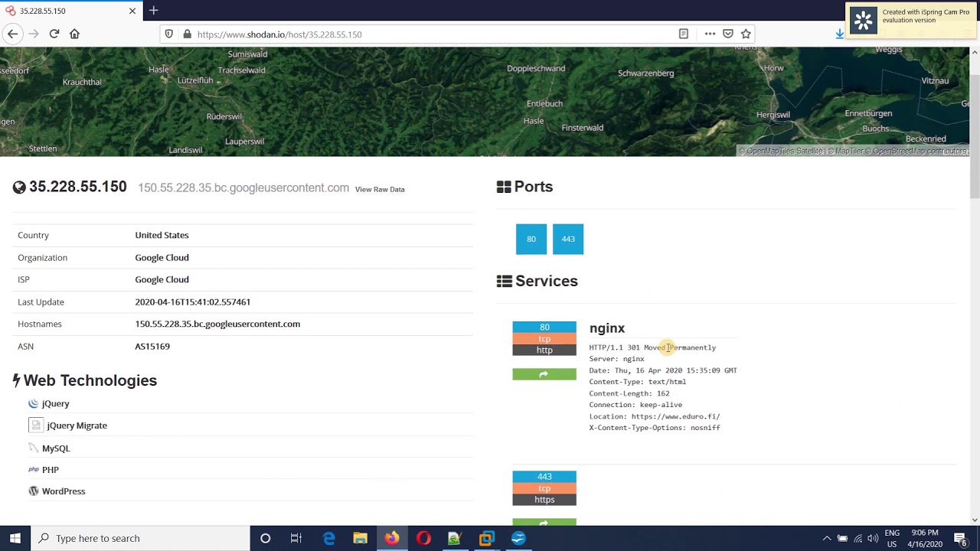This screenshot has height=551, width=980.
Task: Show hidden system tray icons
Action: (826, 538)
